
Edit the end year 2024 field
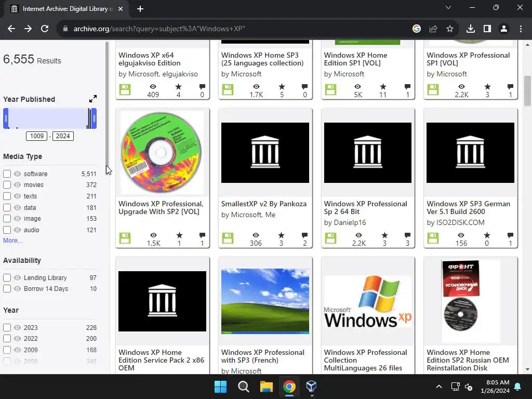[x=63, y=136]
